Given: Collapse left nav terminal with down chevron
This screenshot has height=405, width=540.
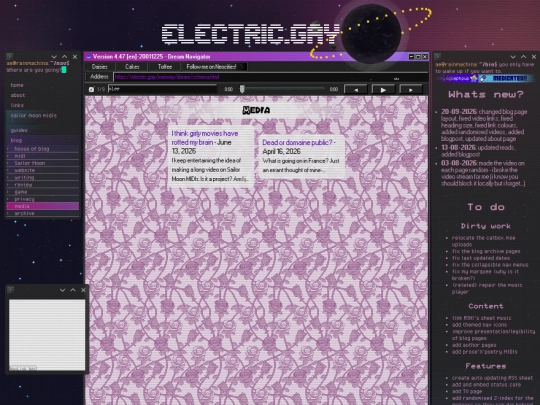Looking at the screenshot, I should coord(54,57).
